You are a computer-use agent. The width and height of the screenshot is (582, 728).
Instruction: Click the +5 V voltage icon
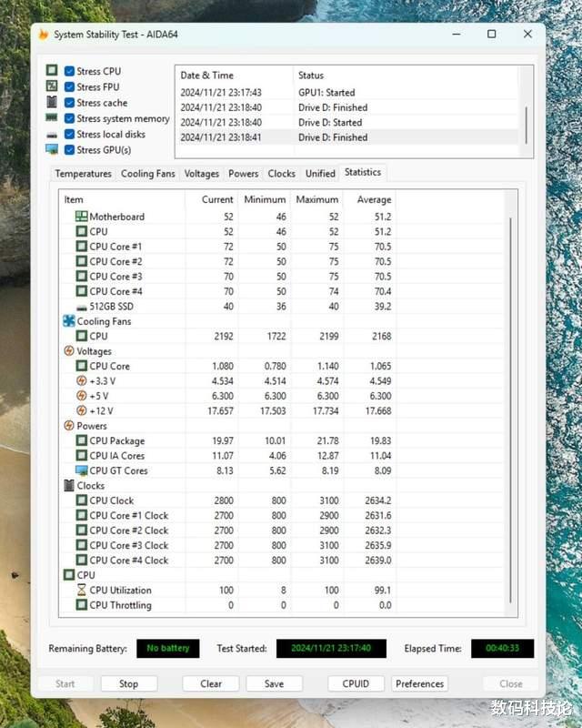point(82,396)
